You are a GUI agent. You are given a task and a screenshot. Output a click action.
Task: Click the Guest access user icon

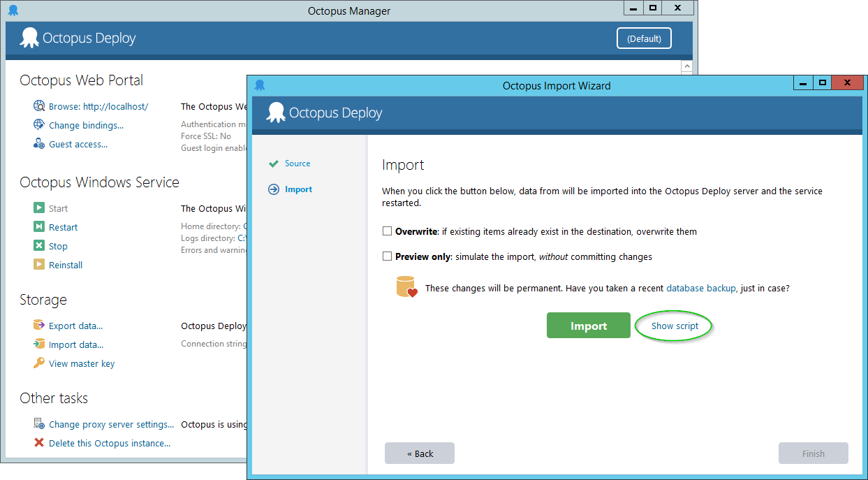[x=39, y=144]
